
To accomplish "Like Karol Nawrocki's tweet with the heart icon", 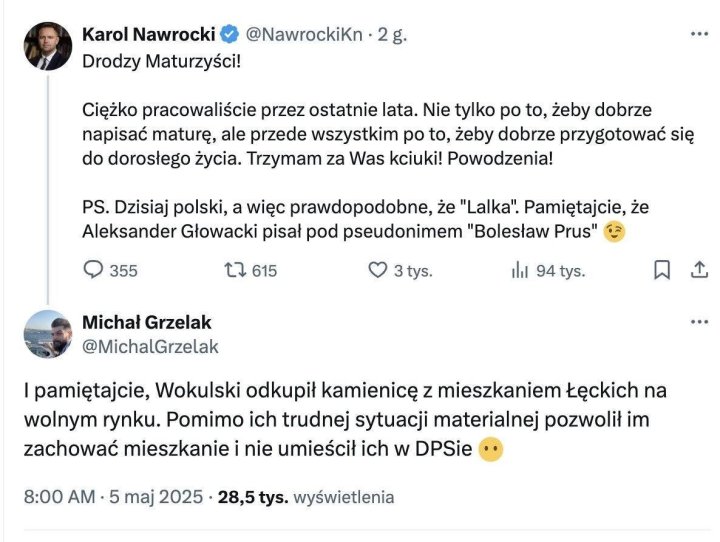I will tap(378, 270).
